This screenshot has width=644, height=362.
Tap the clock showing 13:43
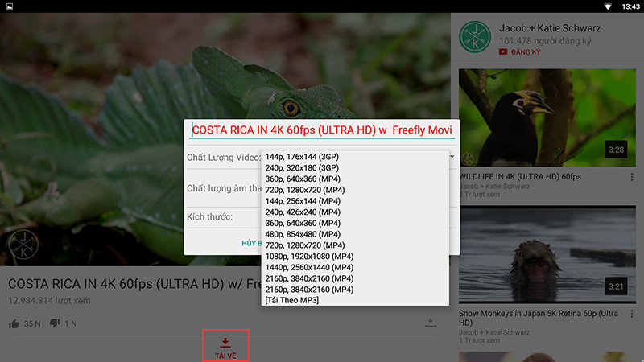[x=630, y=6]
